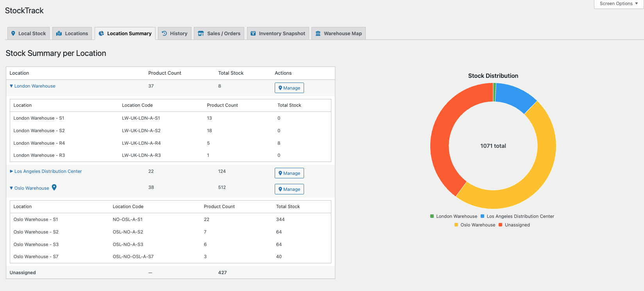Open the Sales / Orders tab

point(224,34)
